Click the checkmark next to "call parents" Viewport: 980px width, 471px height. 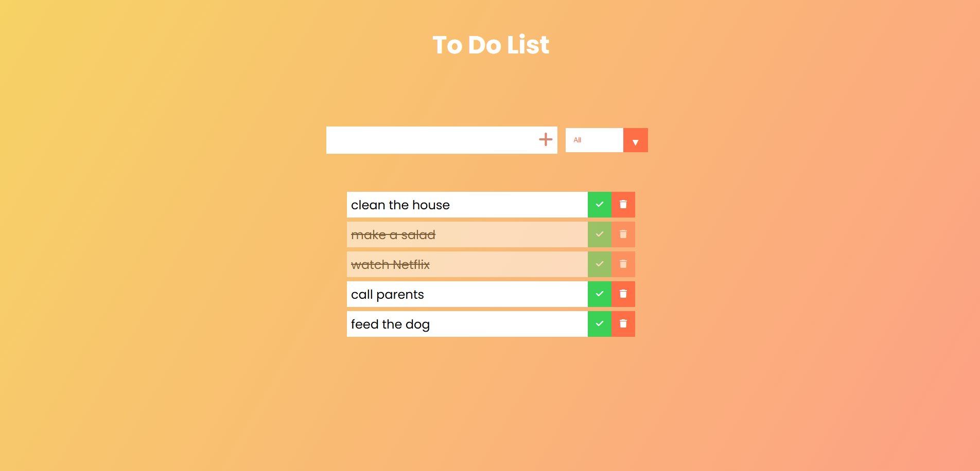pos(599,294)
